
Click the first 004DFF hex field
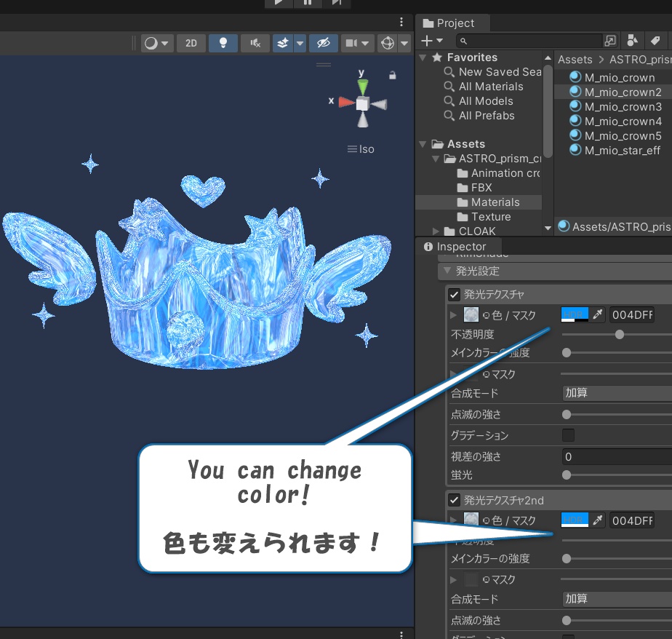click(x=632, y=315)
